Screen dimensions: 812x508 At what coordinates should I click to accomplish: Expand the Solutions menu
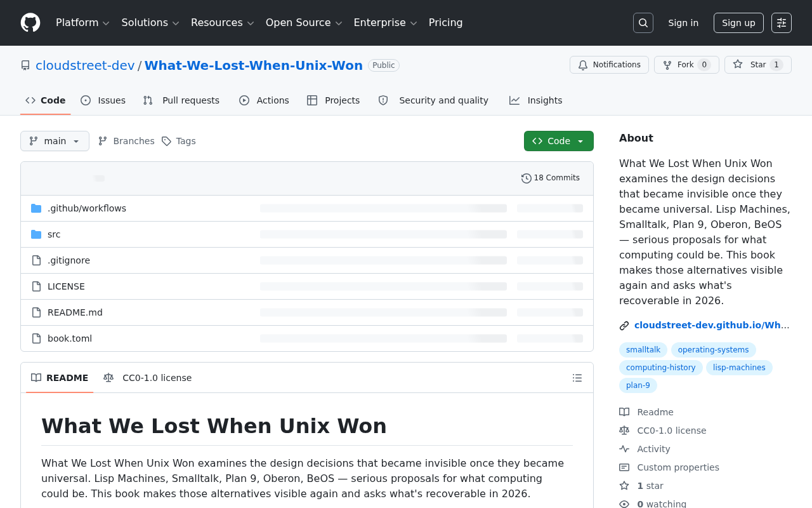(x=150, y=23)
